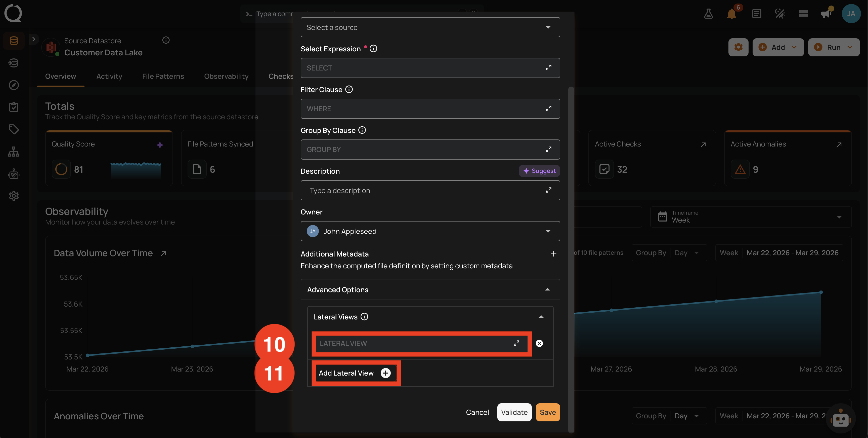Click the Source Datastore info icon
Viewport: 868px width, 438px height.
(x=166, y=40)
